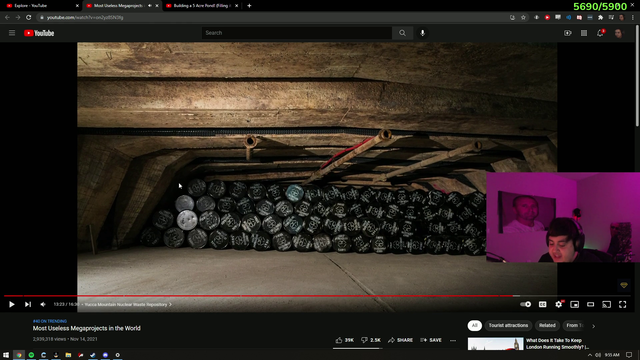Enter full screen mode
This screenshot has width=640, height=360.
click(x=622, y=304)
